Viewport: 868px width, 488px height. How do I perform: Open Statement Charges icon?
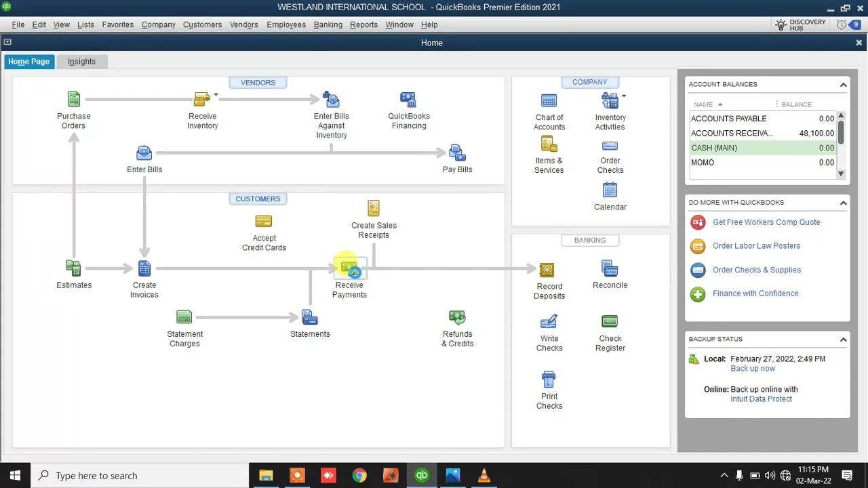pos(184,317)
